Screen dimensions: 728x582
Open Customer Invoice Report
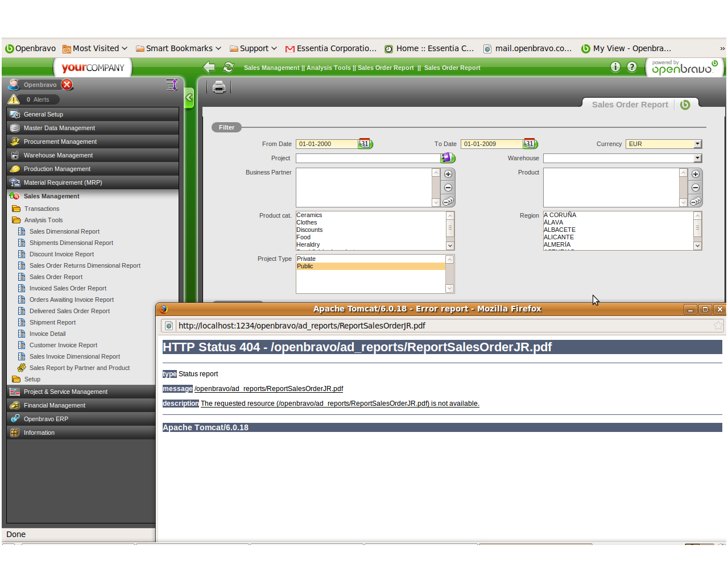63,345
